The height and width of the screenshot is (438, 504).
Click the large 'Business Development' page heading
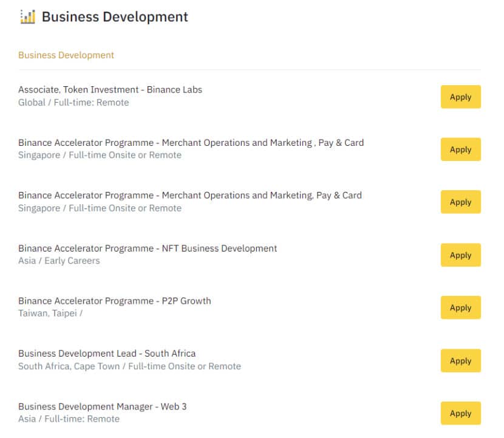pyautogui.click(x=115, y=17)
